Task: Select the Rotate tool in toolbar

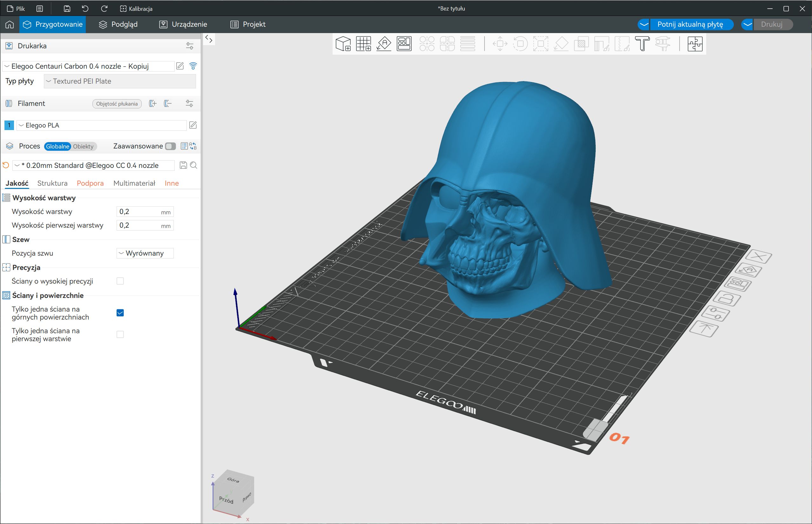Action: 520,44
